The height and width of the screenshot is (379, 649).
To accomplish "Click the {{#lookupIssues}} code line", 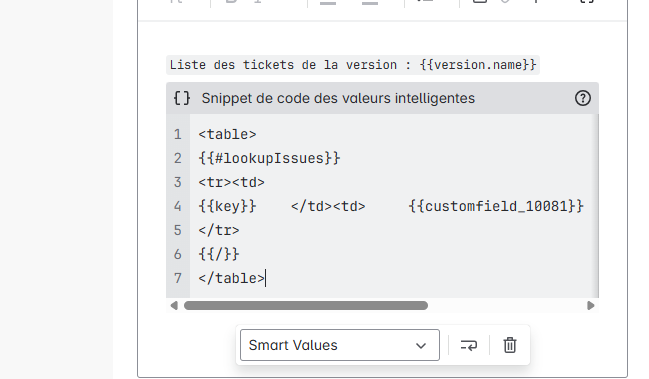I will 269,158.
